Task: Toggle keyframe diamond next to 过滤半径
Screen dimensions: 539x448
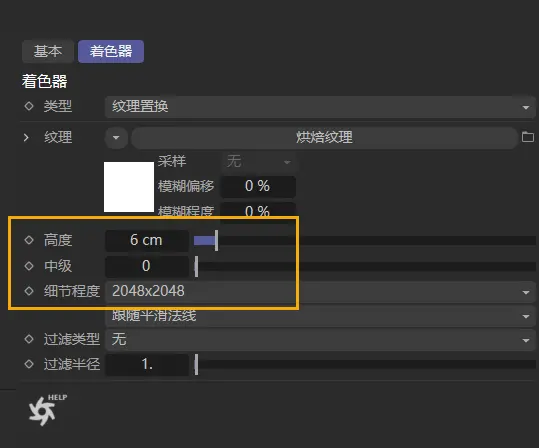Action: [x=29, y=364]
